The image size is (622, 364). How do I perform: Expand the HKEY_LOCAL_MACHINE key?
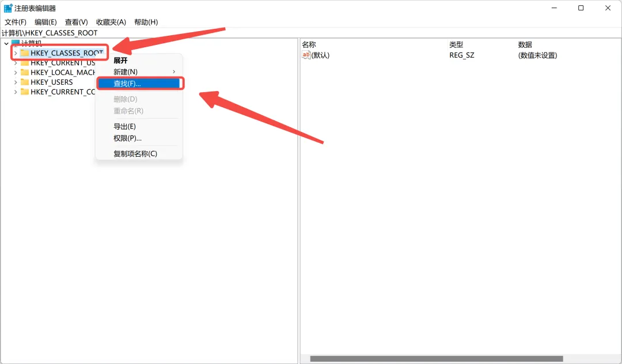coord(16,73)
